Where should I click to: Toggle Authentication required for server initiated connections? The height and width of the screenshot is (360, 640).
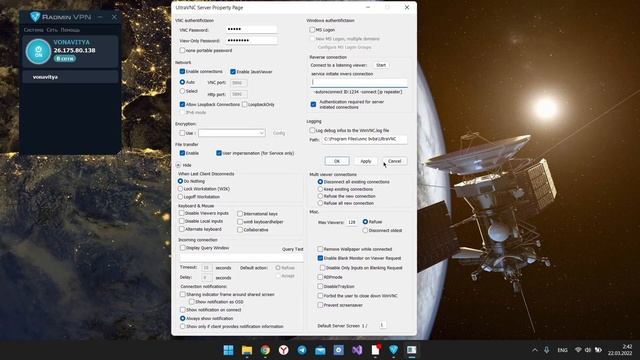(x=313, y=104)
